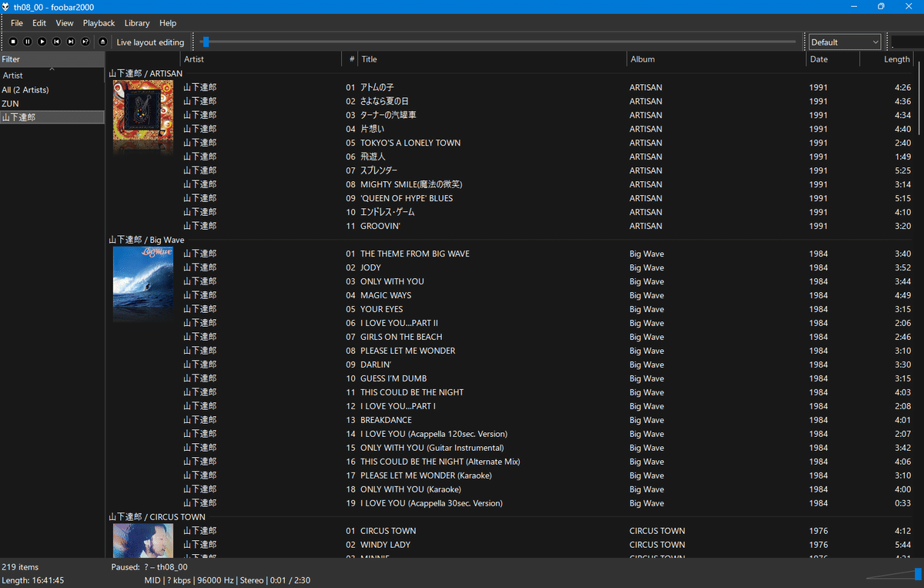Open the Edit menu
The image size is (924, 588).
[39, 23]
